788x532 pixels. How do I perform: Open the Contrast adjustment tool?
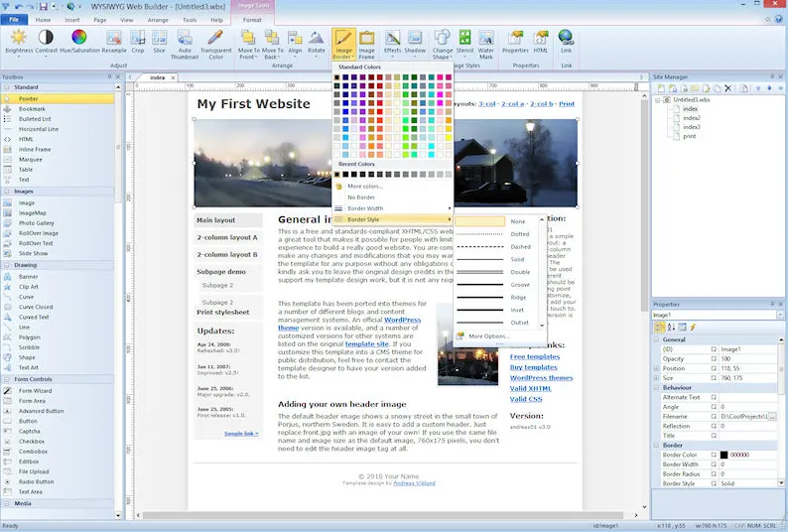click(46, 37)
